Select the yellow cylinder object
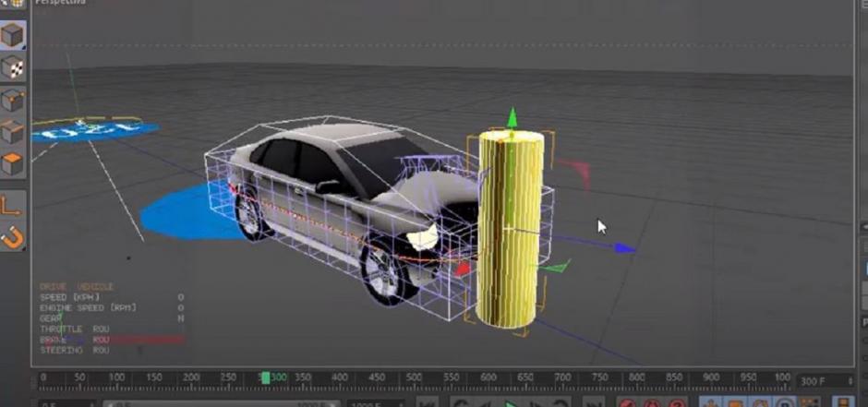868x407 pixels. pyautogui.click(x=510, y=230)
